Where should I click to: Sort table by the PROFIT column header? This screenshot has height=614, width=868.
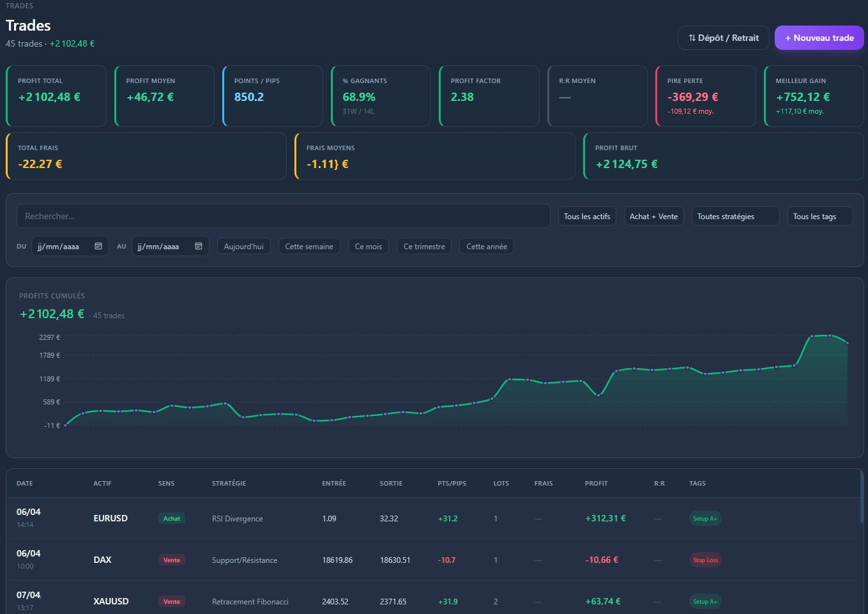point(596,483)
